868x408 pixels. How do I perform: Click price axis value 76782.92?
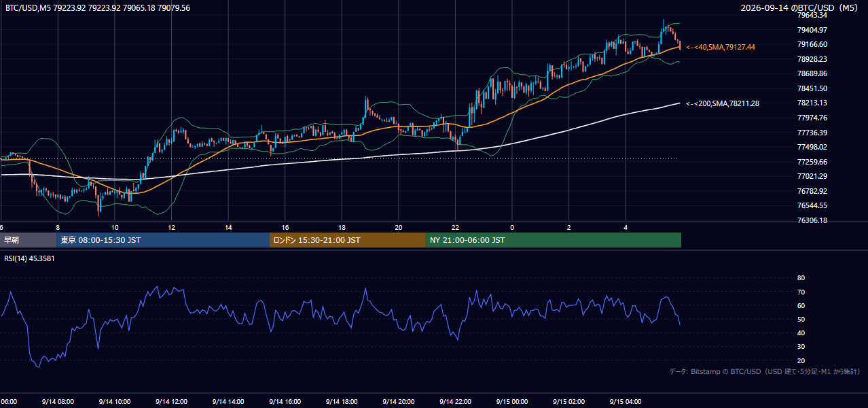(x=812, y=191)
